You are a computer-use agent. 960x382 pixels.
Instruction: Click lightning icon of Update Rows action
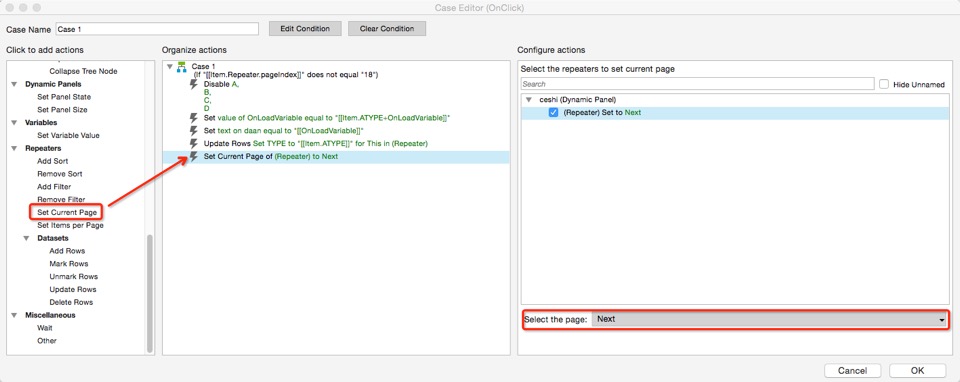pyautogui.click(x=194, y=143)
